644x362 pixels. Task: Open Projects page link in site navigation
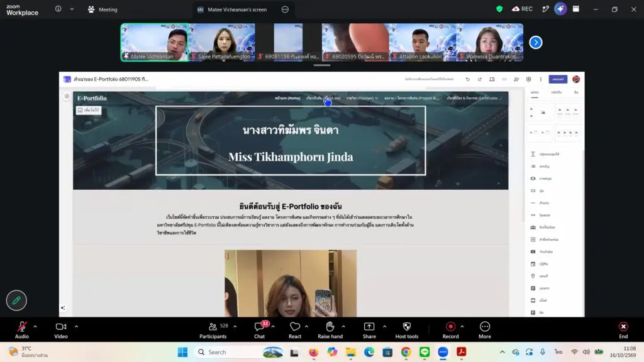(x=411, y=98)
